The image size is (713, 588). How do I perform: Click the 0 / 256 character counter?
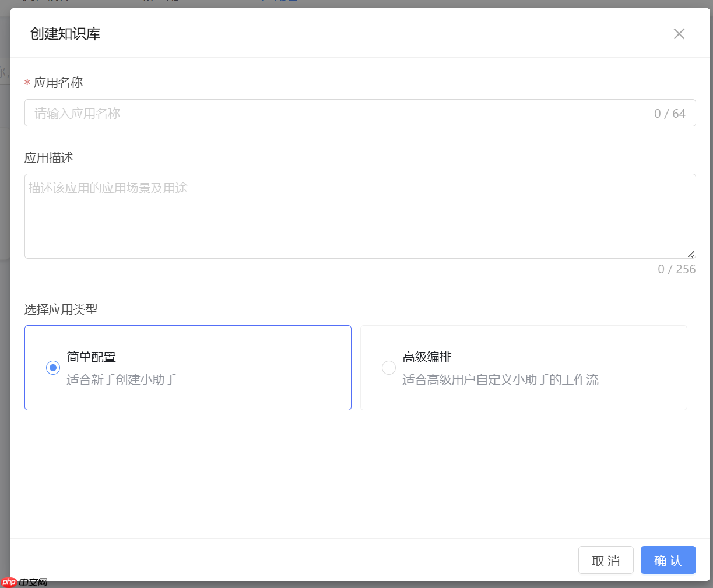(x=676, y=269)
